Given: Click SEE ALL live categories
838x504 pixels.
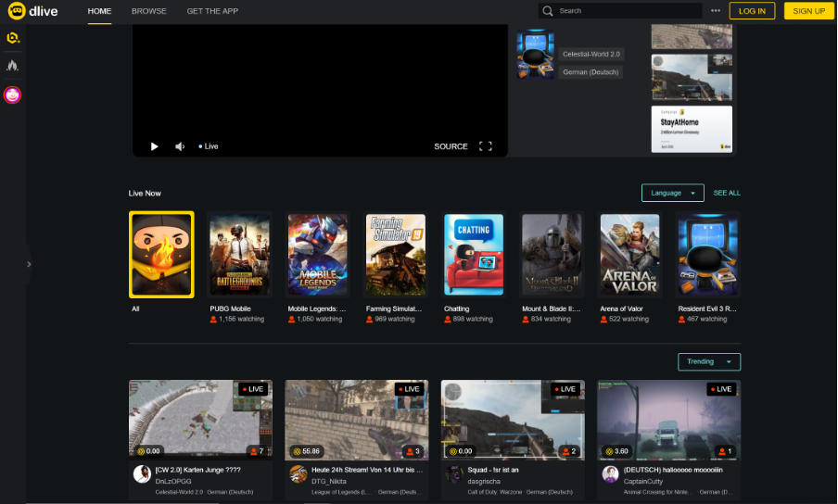Looking at the screenshot, I should (727, 193).
